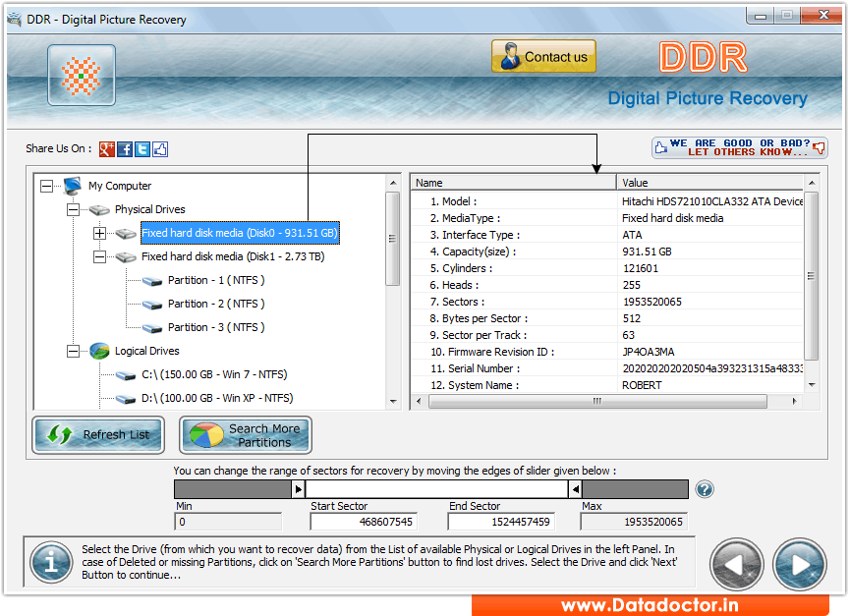The height and width of the screenshot is (616, 849).
Task: Click the right slider handle for end sector
Action: click(x=576, y=489)
